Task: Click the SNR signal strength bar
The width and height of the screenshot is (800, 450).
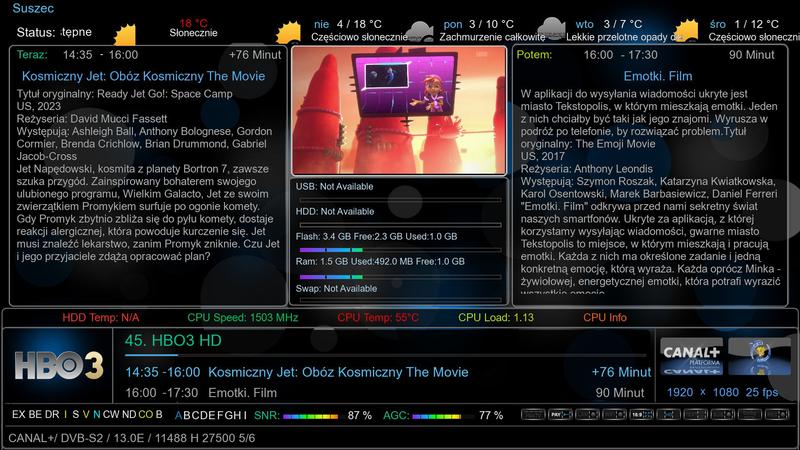Action: tap(311, 416)
